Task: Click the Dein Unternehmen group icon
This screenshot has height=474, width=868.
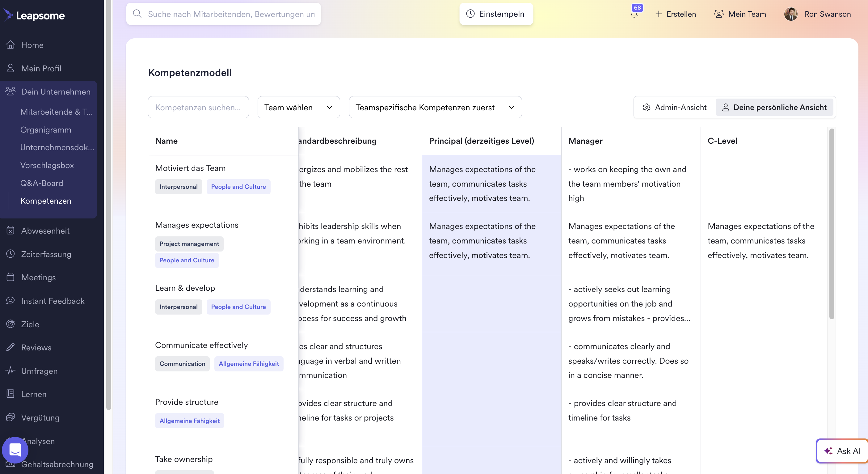Action: 11,91
